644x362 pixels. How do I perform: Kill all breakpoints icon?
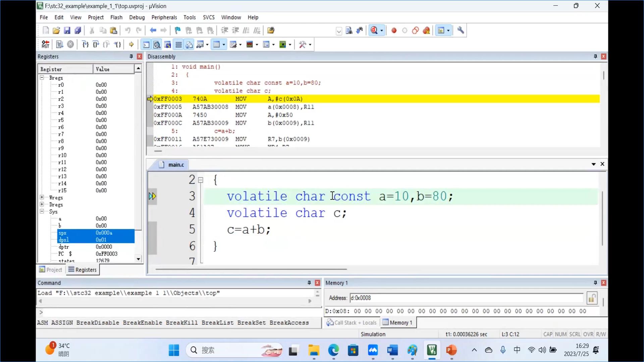pos(426,31)
